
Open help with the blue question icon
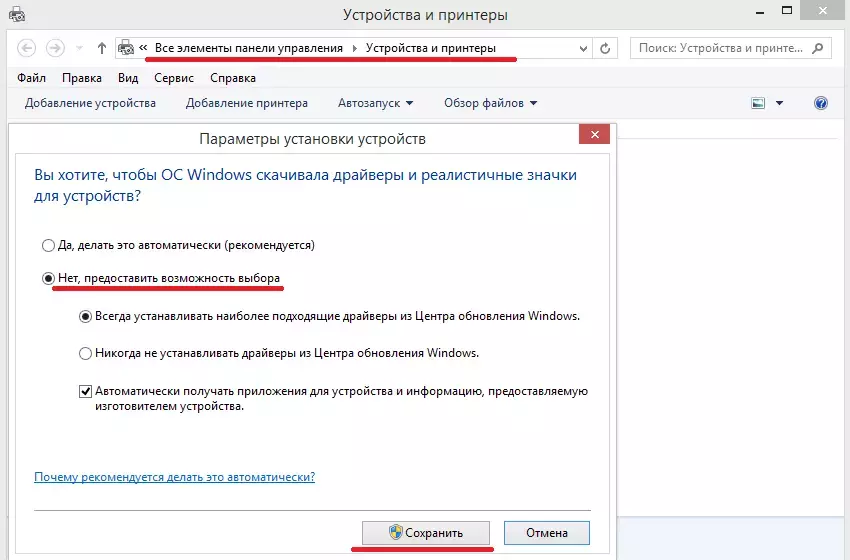pos(821,103)
